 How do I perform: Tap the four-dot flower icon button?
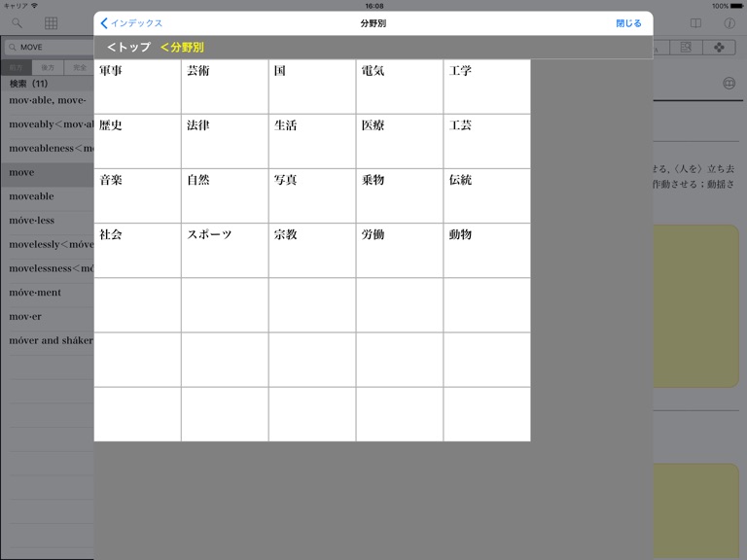pyautogui.click(x=719, y=47)
